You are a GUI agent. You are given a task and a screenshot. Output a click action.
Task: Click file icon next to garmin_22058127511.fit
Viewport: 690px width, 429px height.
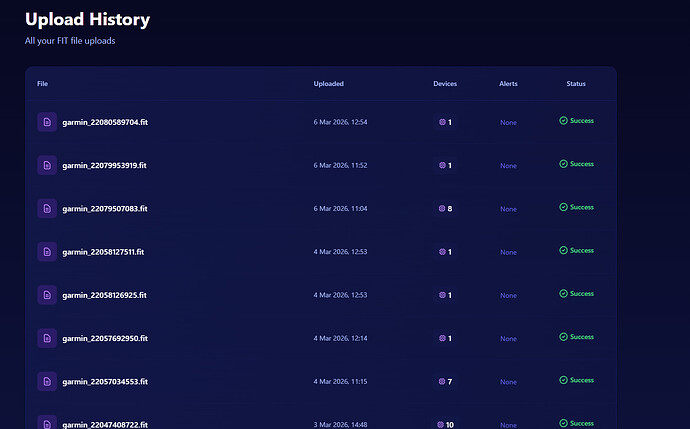[47, 252]
